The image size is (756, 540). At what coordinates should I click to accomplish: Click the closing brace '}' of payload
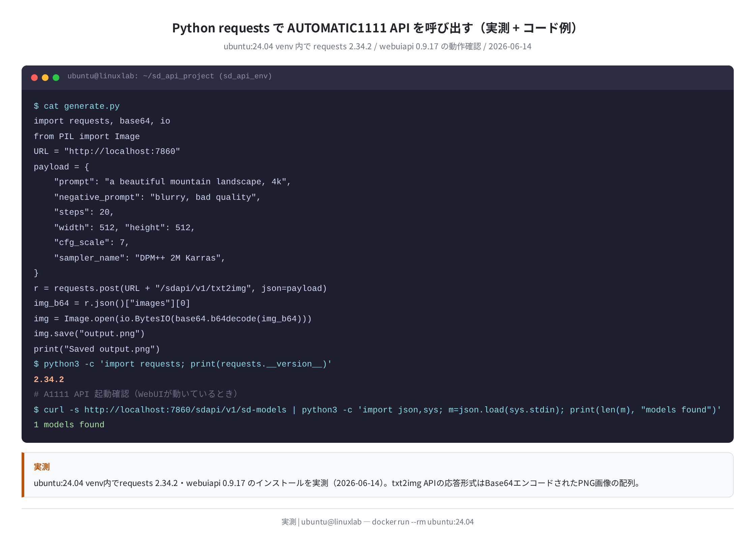(x=36, y=273)
